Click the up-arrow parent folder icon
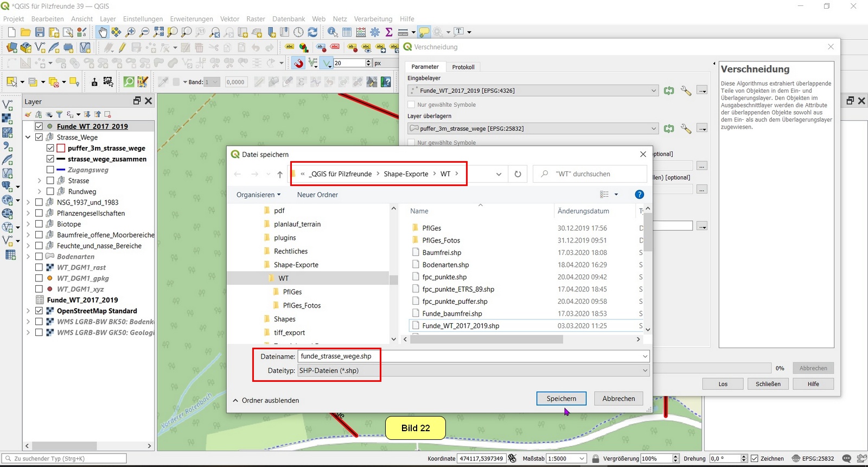The image size is (868, 467). [x=280, y=174]
